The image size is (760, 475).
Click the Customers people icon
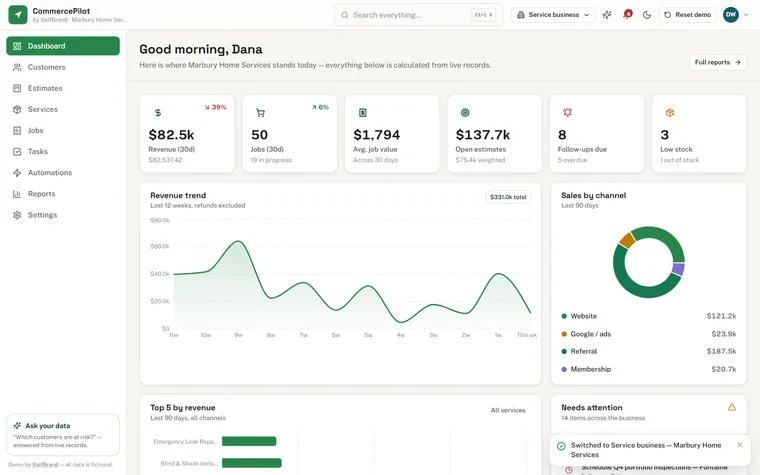pos(17,67)
